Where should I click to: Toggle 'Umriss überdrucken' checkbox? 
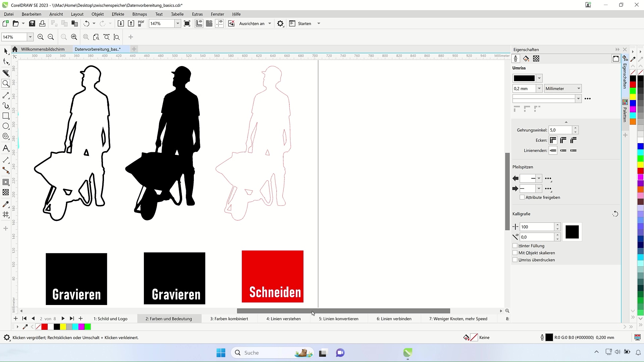click(515, 260)
